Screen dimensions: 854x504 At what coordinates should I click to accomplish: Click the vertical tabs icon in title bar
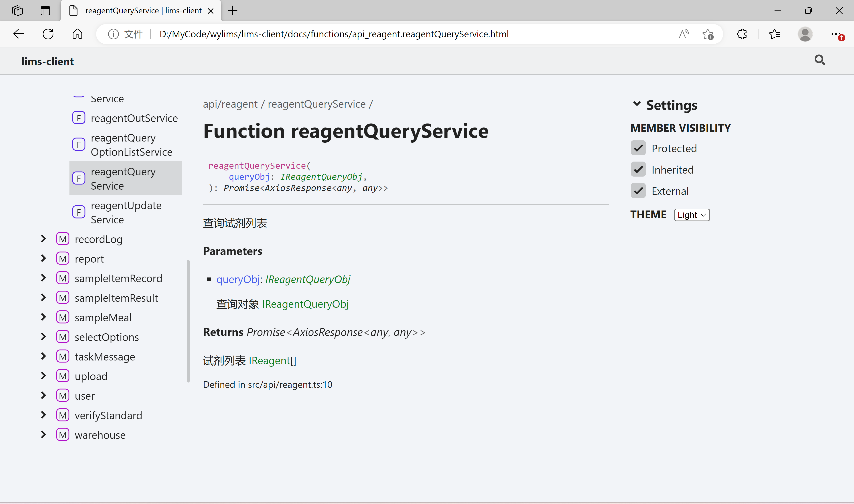pos(45,10)
